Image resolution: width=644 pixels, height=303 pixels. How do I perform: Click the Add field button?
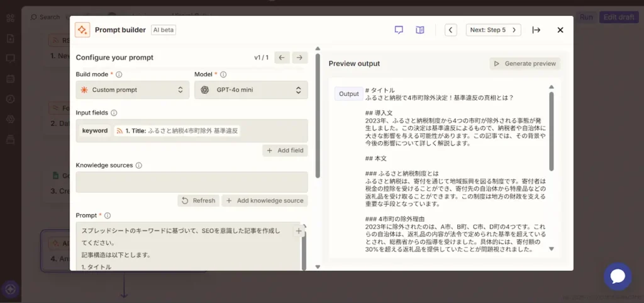point(285,151)
